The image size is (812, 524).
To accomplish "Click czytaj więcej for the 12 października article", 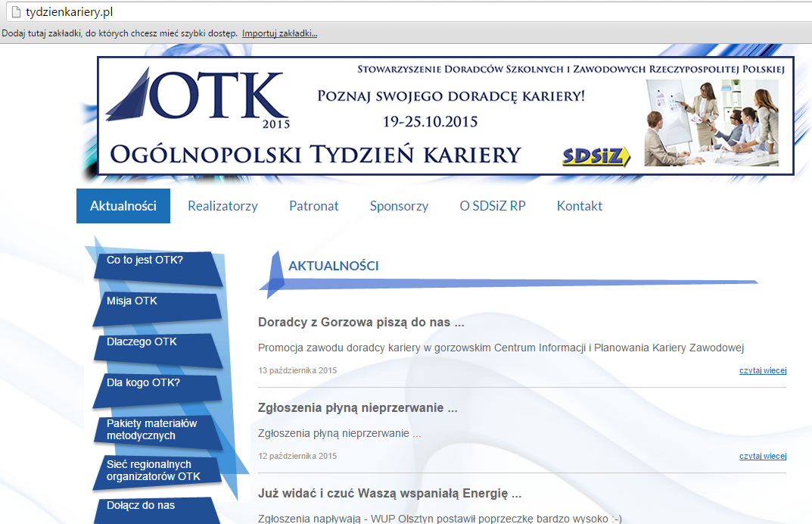I will [x=763, y=456].
